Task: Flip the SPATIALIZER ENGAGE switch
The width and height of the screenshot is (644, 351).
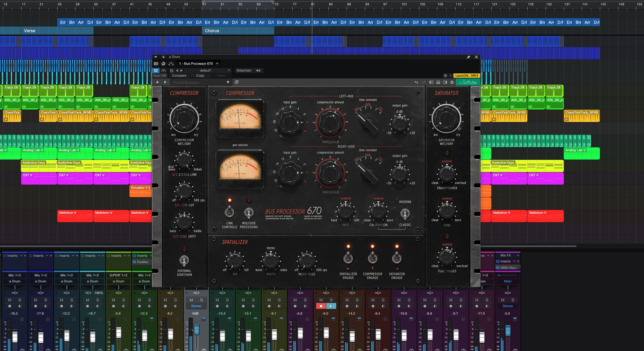Action: click(348, 257)
